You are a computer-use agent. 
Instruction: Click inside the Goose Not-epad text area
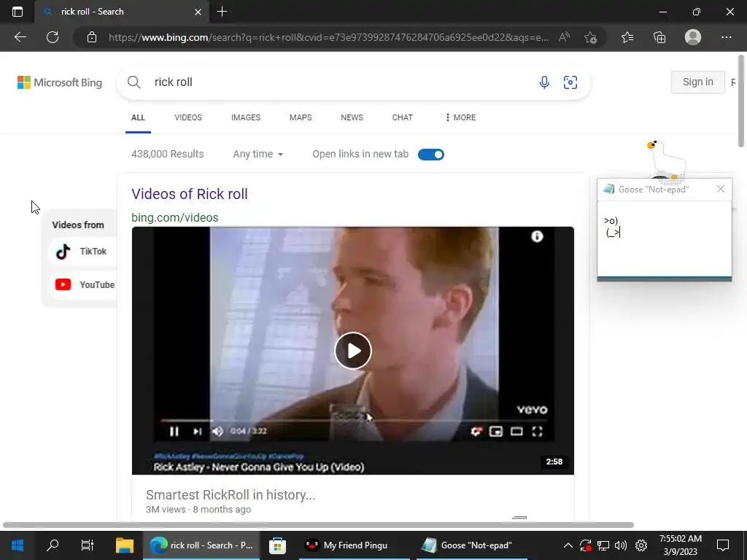[x=664, y=238]
